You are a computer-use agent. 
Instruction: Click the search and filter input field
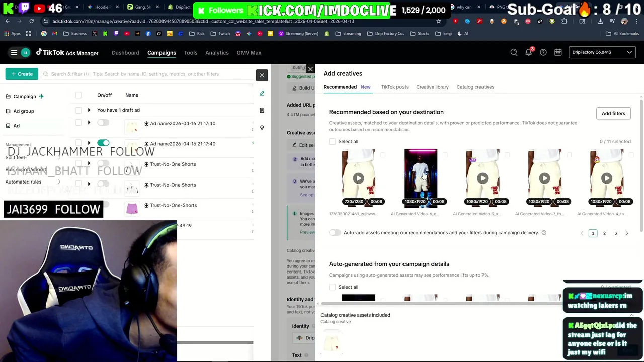click(148, 74)
